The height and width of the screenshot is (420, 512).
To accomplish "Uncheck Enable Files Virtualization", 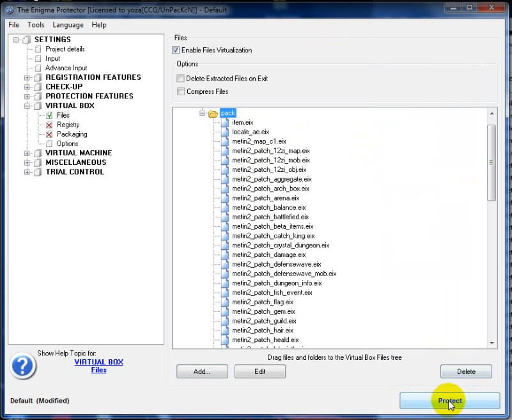I will (x=176, y=50).
